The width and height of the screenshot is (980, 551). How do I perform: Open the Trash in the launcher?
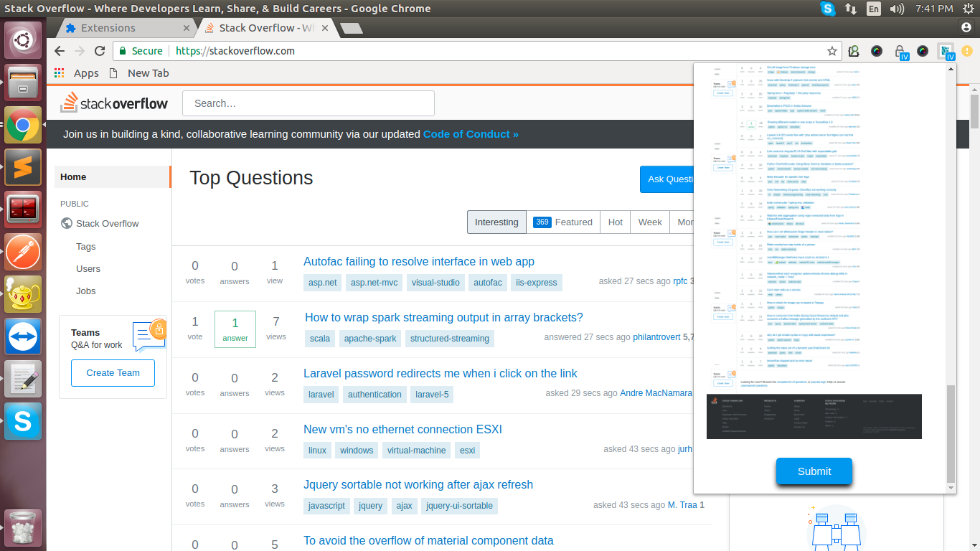coord(23,527)
